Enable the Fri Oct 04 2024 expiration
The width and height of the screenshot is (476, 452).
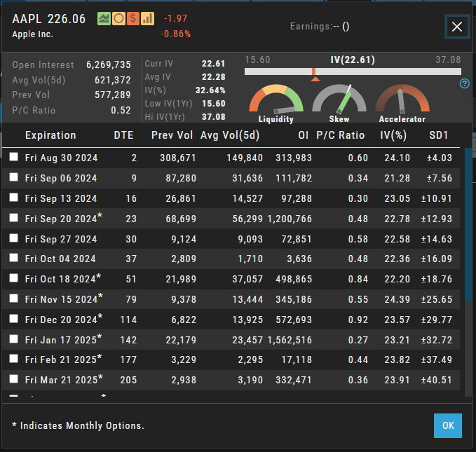tap(13, 258)
